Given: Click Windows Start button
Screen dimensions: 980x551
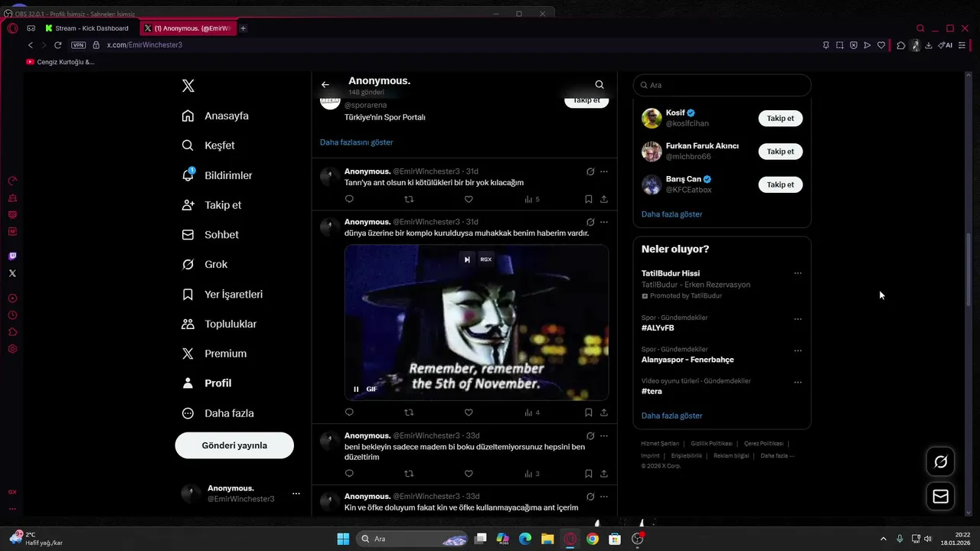Looking at the screenshot, I should tap(343, 539).
